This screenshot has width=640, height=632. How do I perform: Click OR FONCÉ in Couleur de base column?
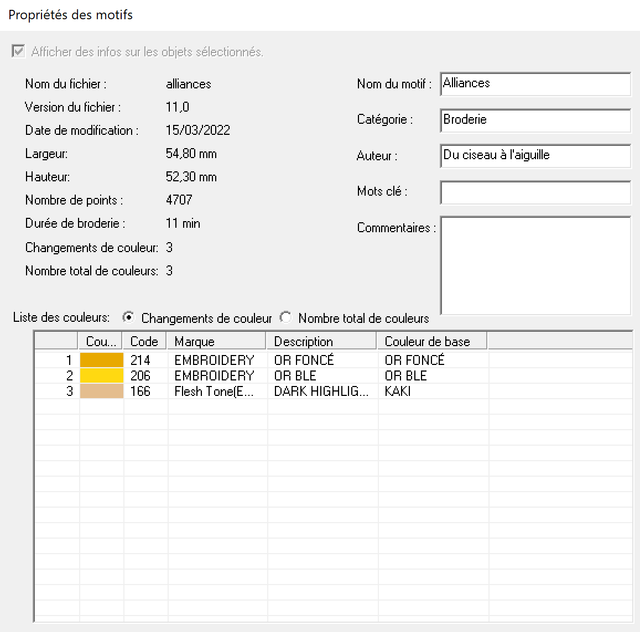coord(414,360)
